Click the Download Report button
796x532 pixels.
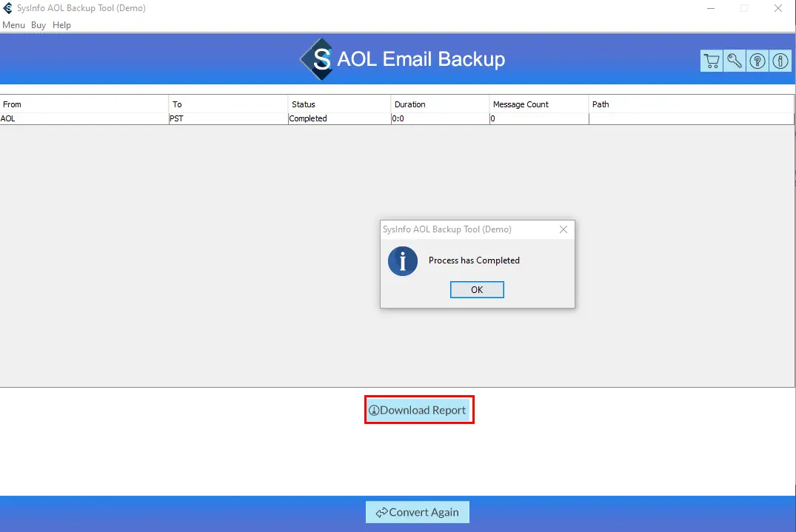point(418,410)
